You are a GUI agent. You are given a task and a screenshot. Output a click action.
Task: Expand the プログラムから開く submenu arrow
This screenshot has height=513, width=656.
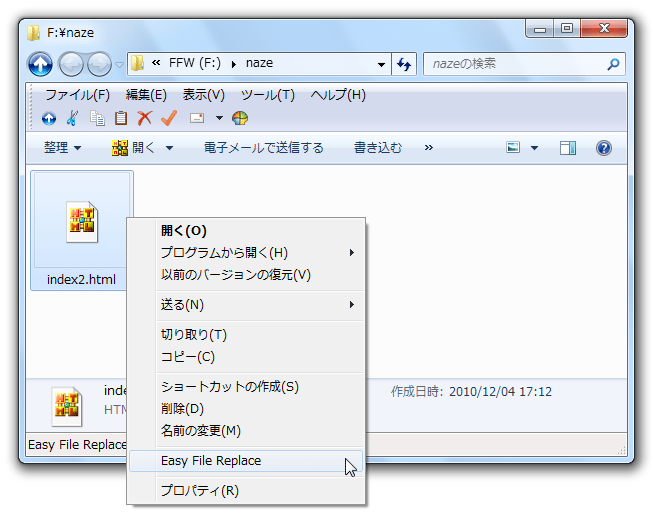pos(352,253)
